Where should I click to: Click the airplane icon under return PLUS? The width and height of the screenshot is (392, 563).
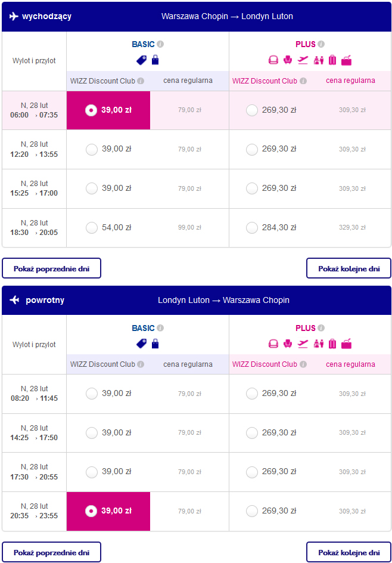pyautogui.click(x=303, y=344)
